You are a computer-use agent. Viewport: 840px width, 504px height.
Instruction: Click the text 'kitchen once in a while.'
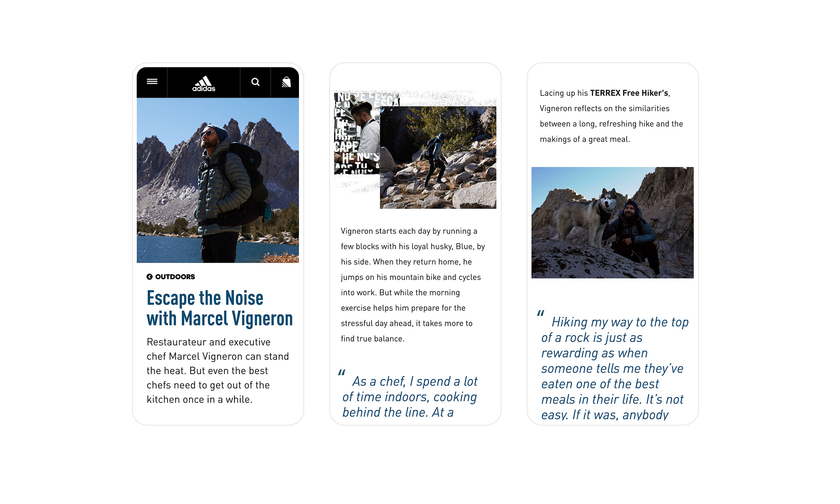coord(199,399)
